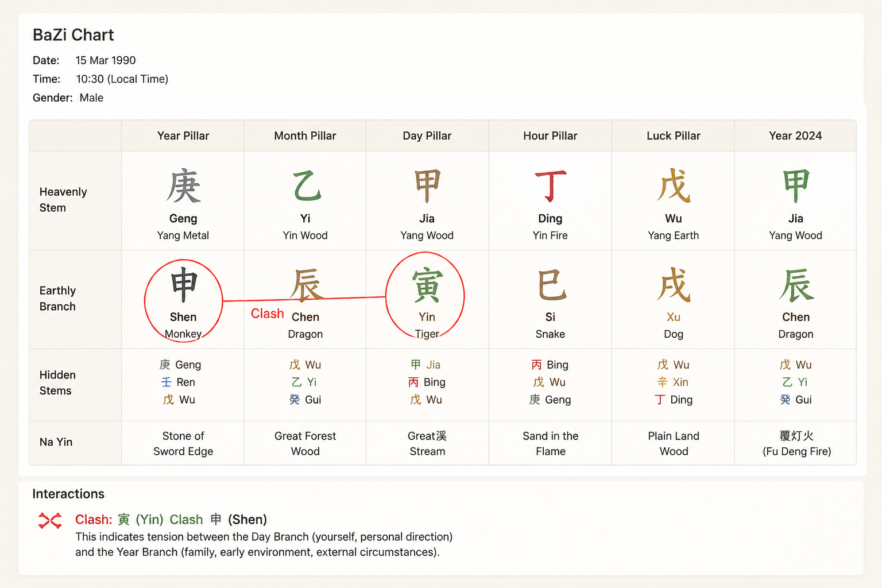Select the Sand in the Flame cell
This screenshot has width=882, height=588.
pyautogui.click(x=551, y=443)
